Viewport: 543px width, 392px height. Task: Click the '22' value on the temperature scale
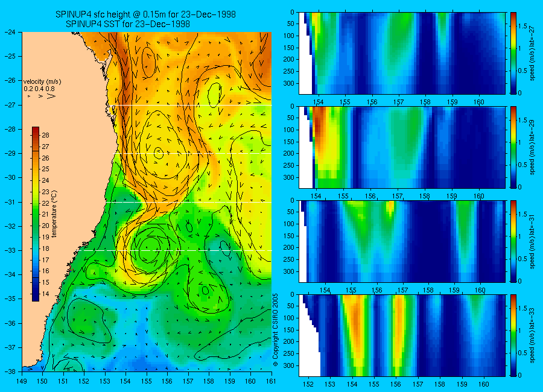coord(45,203)
